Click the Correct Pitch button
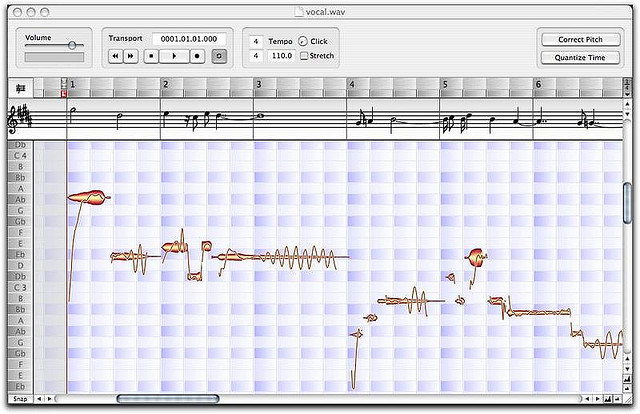Image resolution: width=640 pixels, height=414 pixels. click(580, 40)
